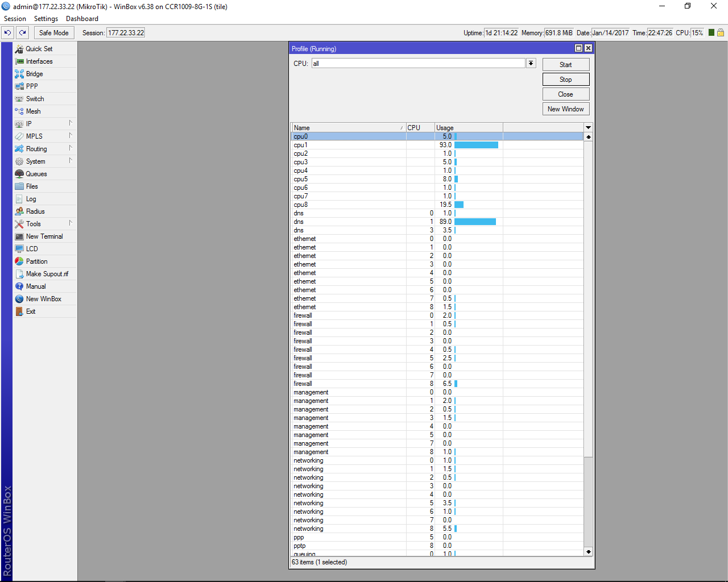Select the networking row with 5.5 usage
728x582 pixels.
point(437,529)
